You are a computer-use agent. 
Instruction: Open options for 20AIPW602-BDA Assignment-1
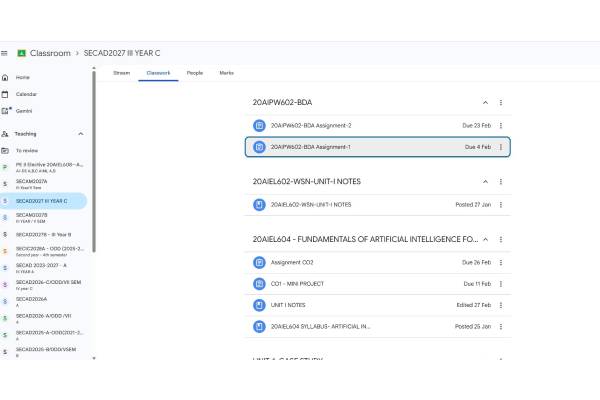pos(501,147)
